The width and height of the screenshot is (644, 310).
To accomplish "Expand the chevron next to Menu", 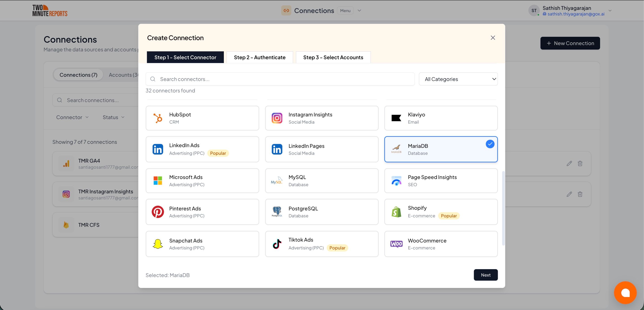I will [x=359, y=11].
